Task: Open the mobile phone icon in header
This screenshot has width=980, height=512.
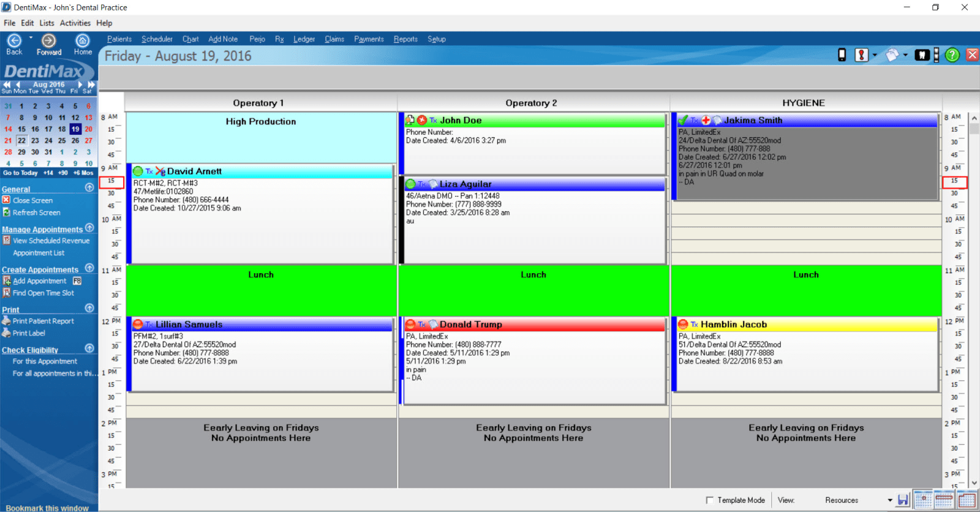Action: tap(842, 55)
